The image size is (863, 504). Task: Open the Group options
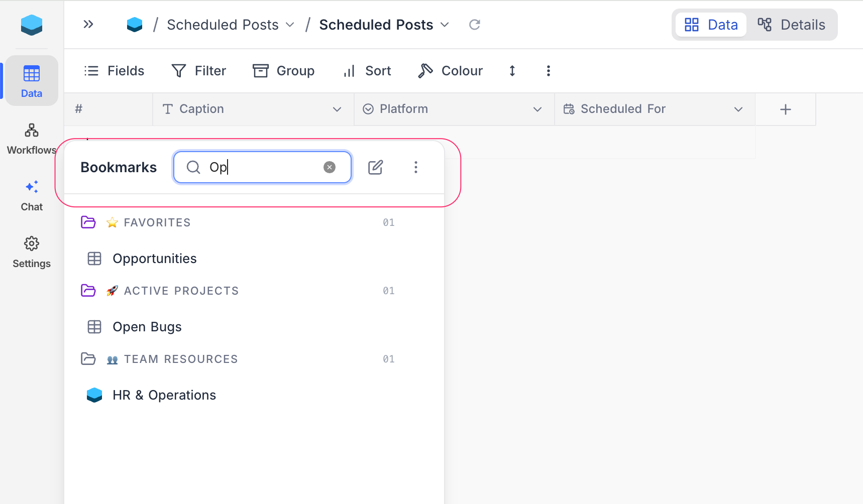(x=284, y=71)
